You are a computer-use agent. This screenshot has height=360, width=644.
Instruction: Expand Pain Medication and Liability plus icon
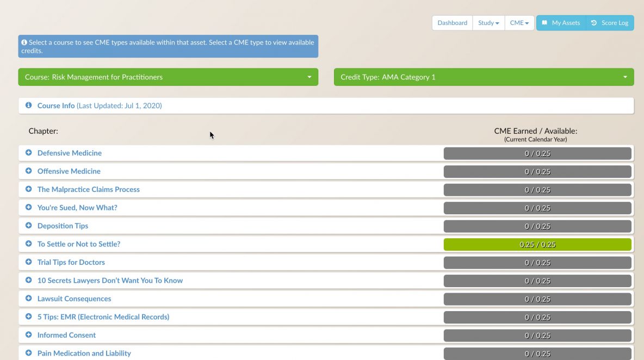[28, 353]
